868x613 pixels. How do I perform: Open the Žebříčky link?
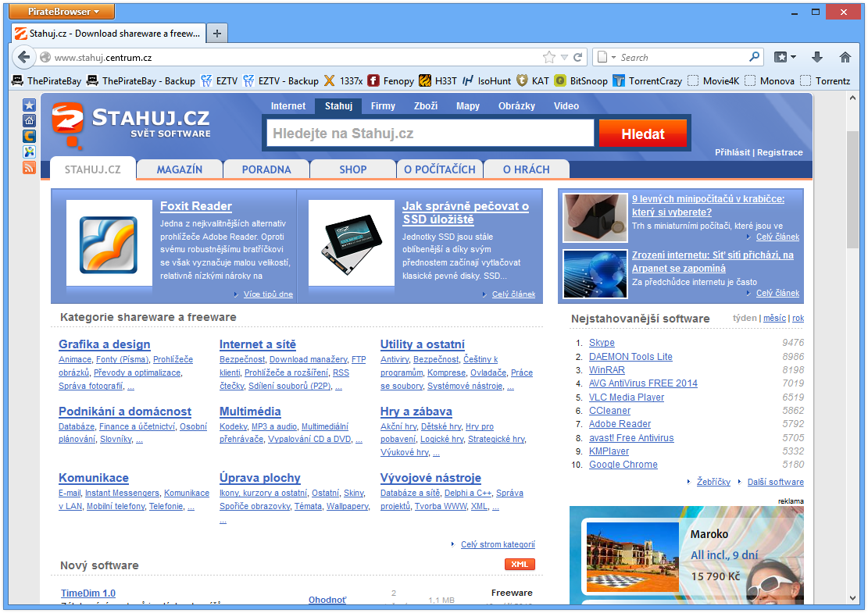pos(713,482)
